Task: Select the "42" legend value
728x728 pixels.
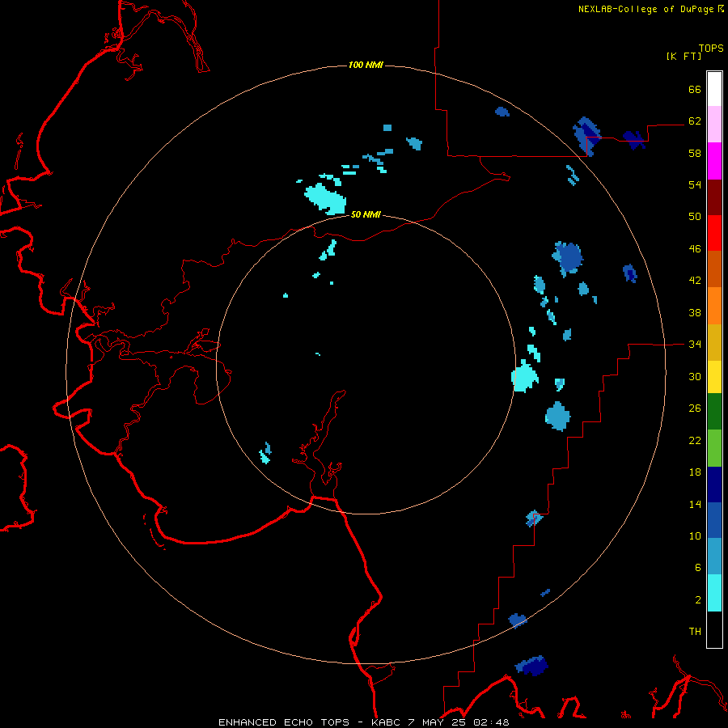Action: (695, 281)
